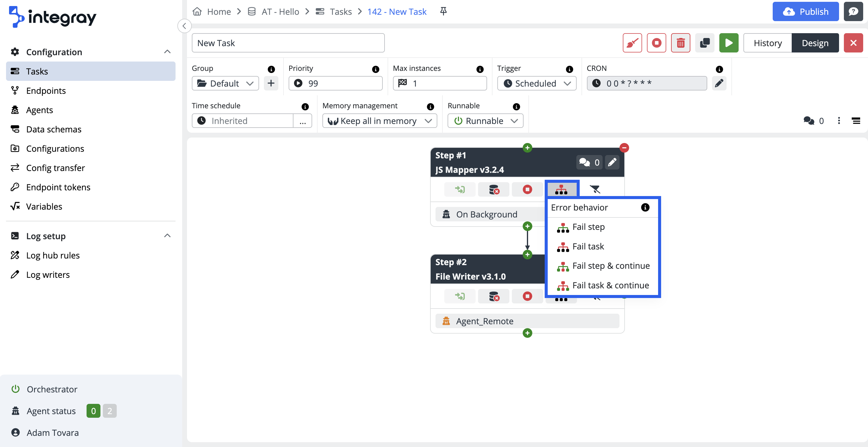
Task: Switch to the History tab
Action: pos(767,43)
